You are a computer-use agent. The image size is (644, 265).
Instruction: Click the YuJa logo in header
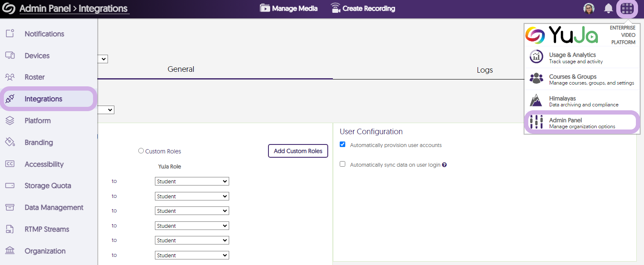click(x=9, y=9)
